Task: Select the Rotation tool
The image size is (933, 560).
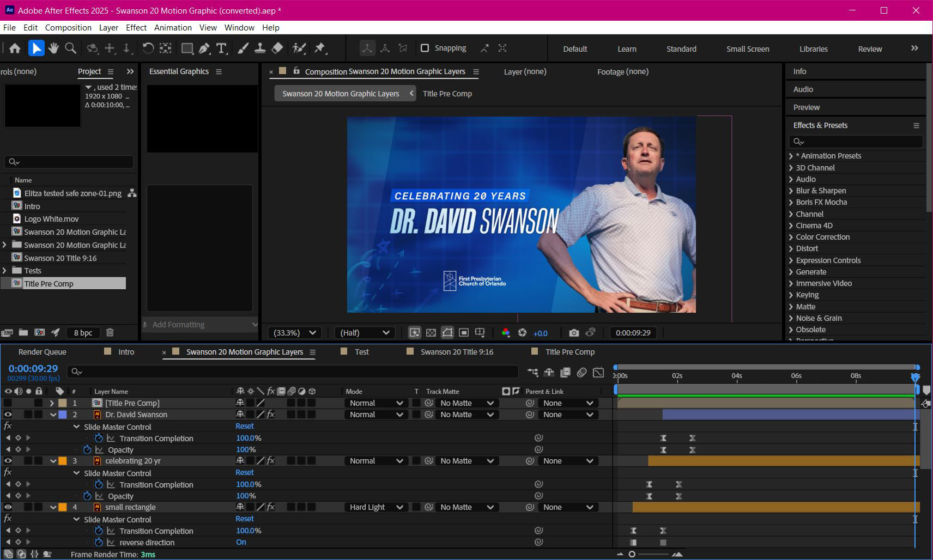Action: click(148, 48)
